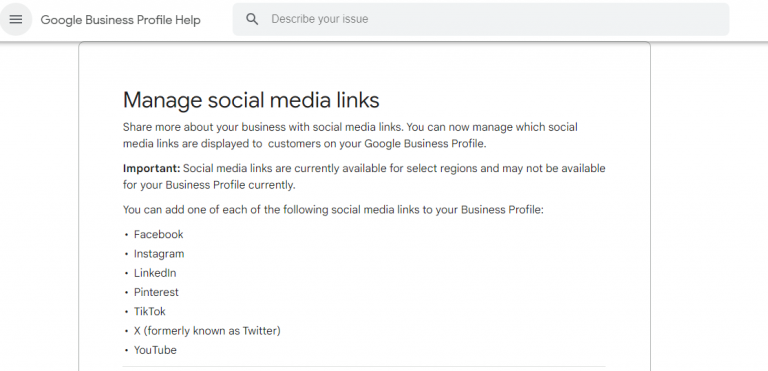Open the hamburger main menu

tap(16, 19)
